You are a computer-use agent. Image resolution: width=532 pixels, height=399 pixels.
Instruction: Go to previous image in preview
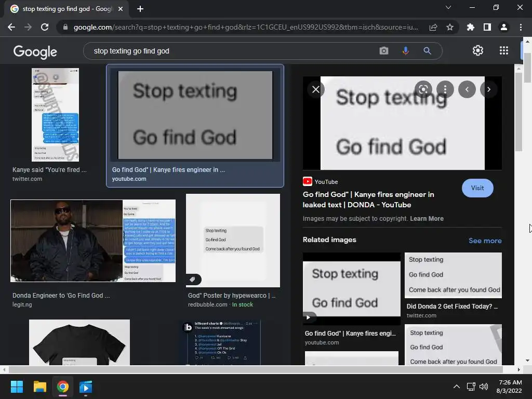pos(467,89)
